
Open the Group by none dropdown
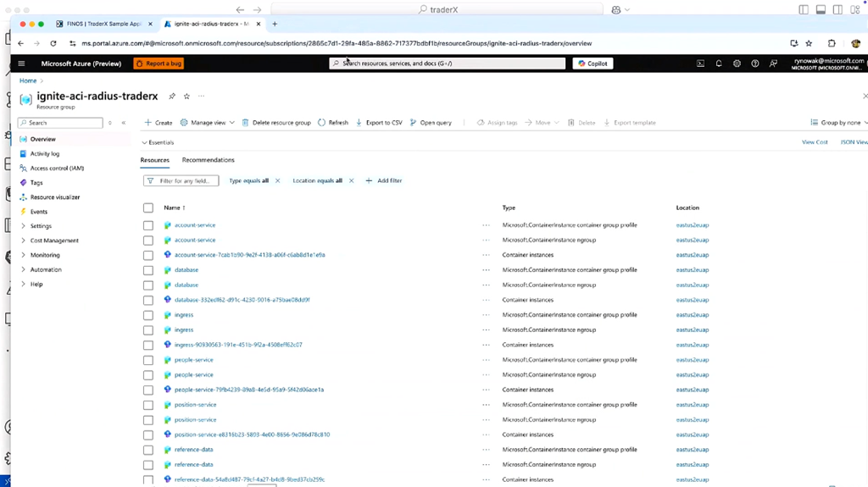[838, 123]
